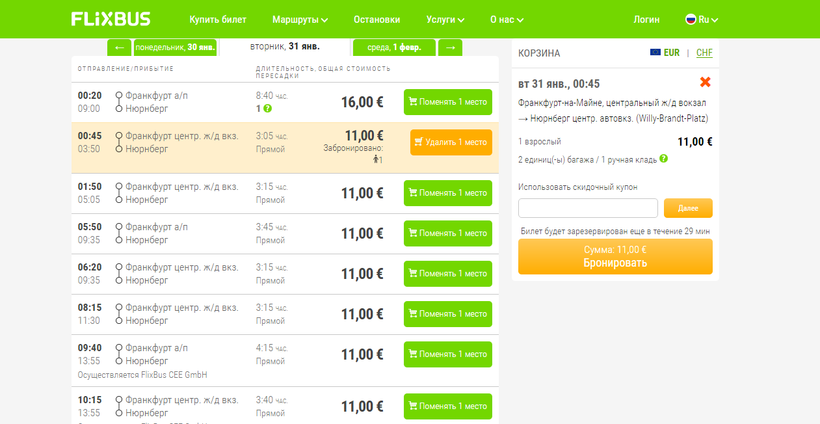Switch currency to CHF
This screenshot has height=424, width=820.
point(704,52)
